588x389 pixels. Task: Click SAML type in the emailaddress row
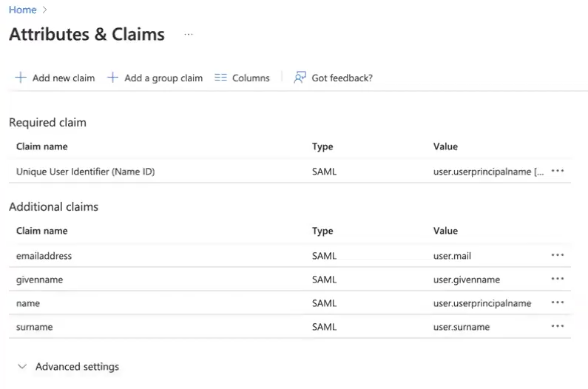(x=325, y=256)
